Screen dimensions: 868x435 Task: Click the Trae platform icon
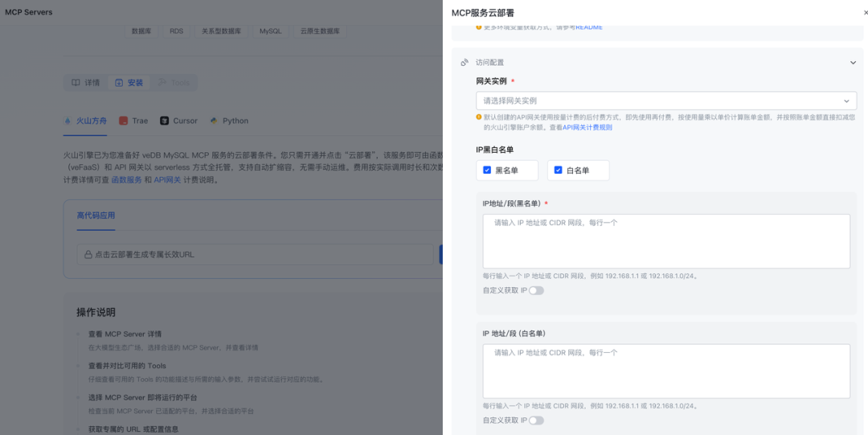pos(124,121)
